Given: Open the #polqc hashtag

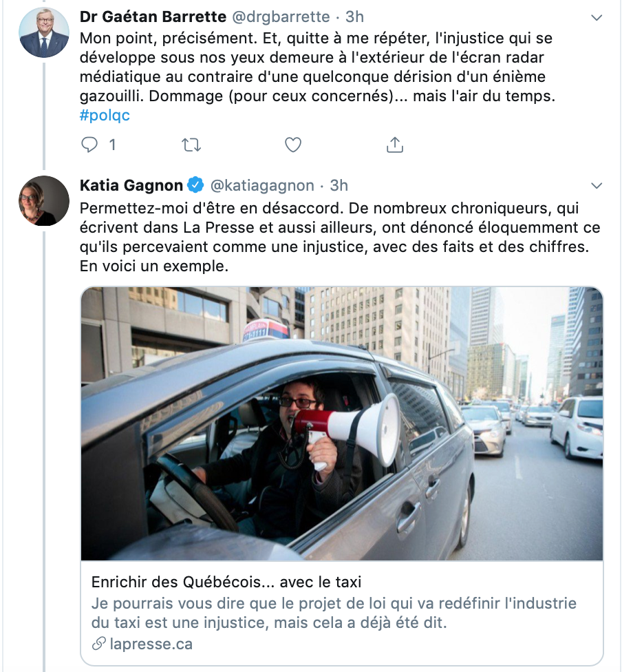Looking at the screenshot, I should pos(105,115).
